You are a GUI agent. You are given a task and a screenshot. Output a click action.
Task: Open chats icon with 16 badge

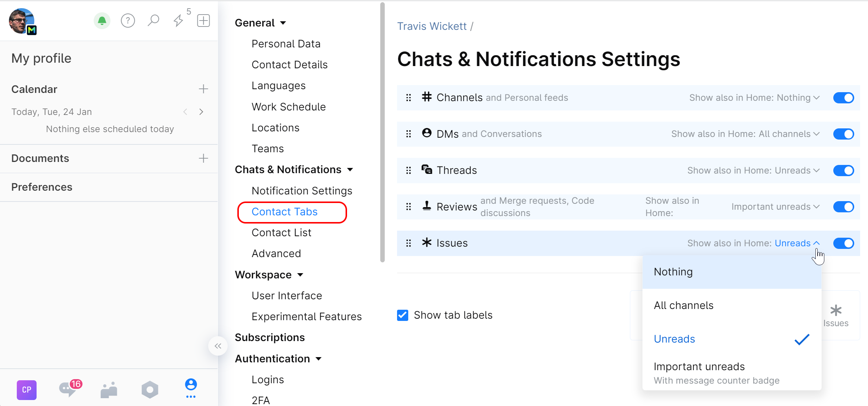[x=68, y=389]
